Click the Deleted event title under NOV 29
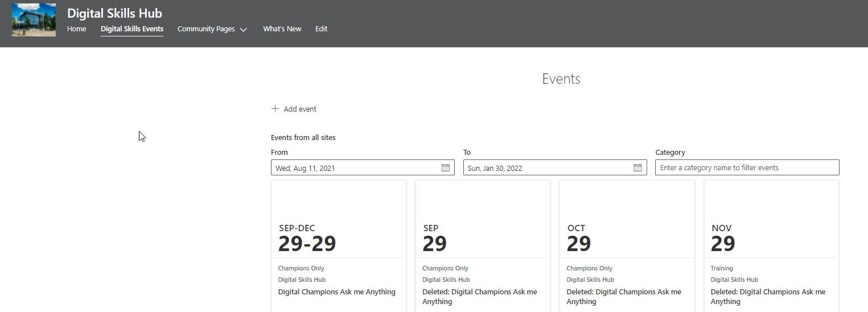 pos(768,297)
